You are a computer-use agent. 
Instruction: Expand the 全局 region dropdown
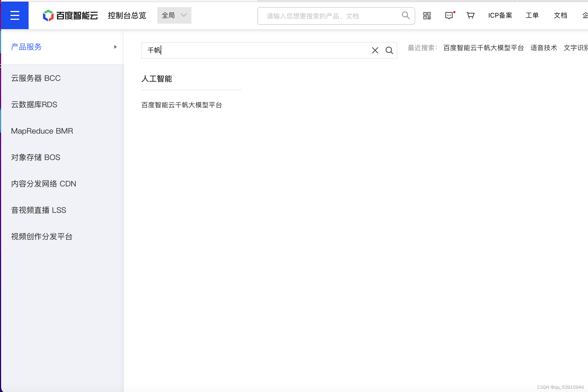pos(174,15)
